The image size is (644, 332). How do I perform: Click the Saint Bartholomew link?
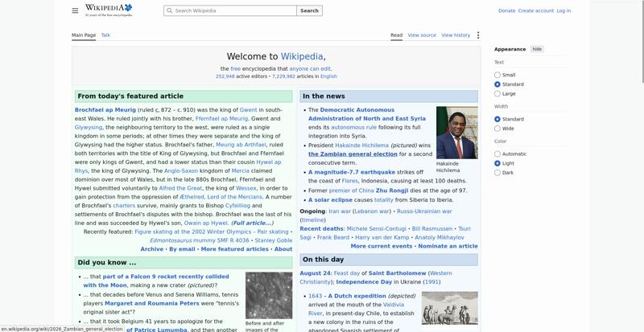point(397,273)
